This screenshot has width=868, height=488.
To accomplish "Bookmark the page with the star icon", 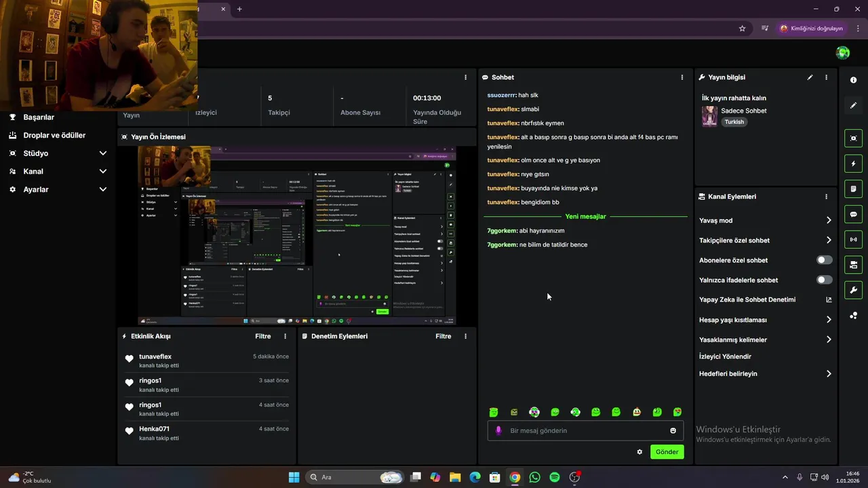I will coord(743,28).
